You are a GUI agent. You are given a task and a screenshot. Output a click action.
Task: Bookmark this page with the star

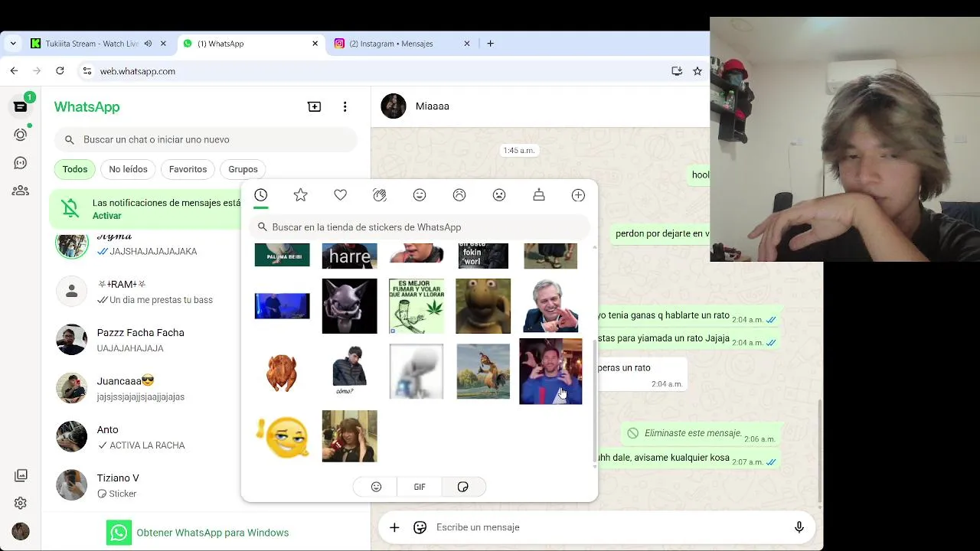697,71
